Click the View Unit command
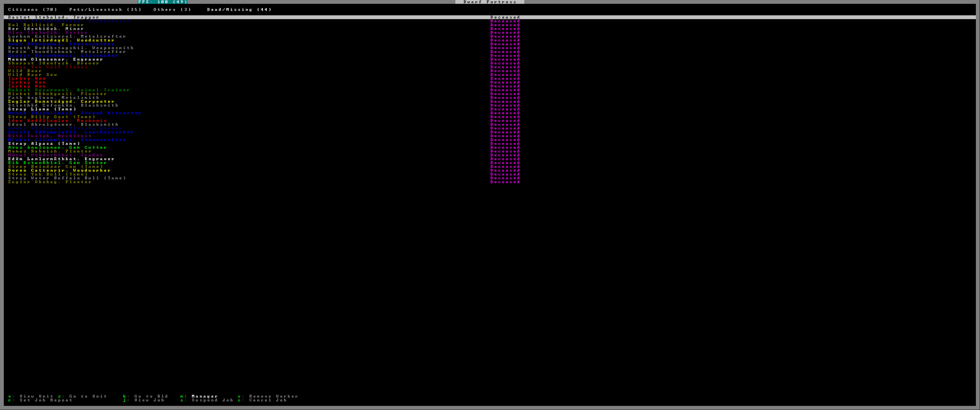The image size is (980, 410). 30,396
